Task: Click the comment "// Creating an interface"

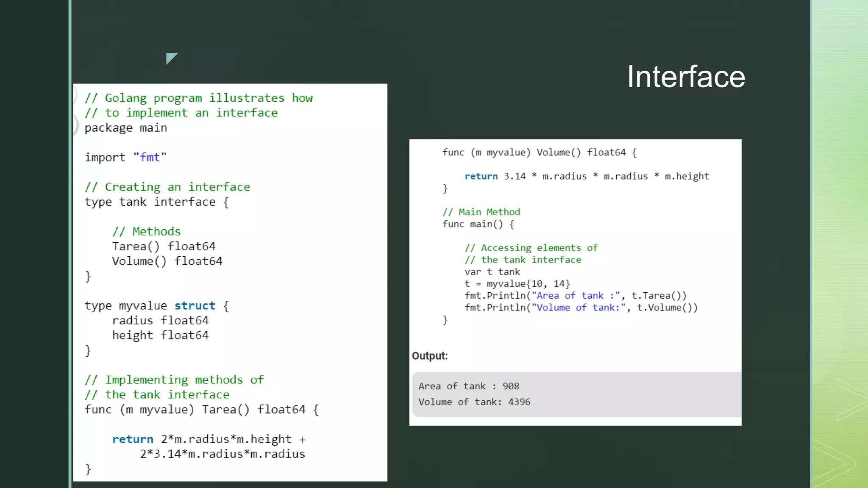Action: click(167, 187)
